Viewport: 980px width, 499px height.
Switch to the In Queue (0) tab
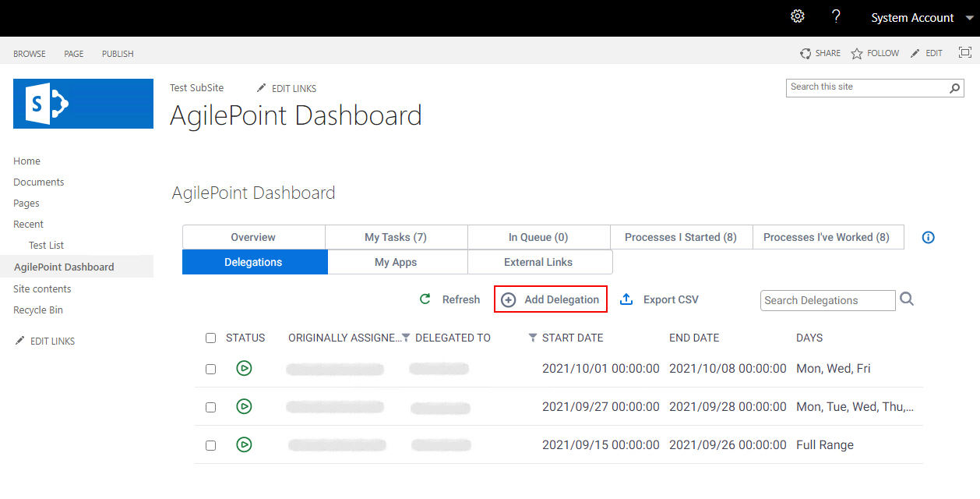click(538, 237)
